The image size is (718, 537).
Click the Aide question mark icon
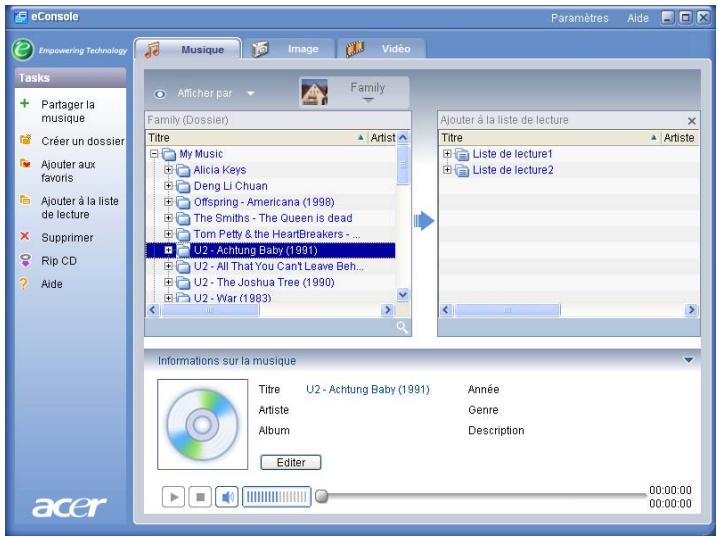point(24,283)
